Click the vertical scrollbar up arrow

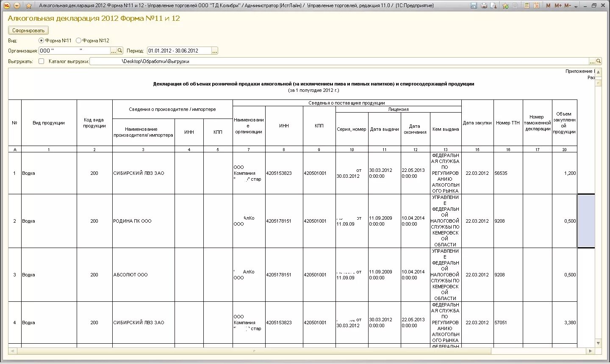click(599, 72)
